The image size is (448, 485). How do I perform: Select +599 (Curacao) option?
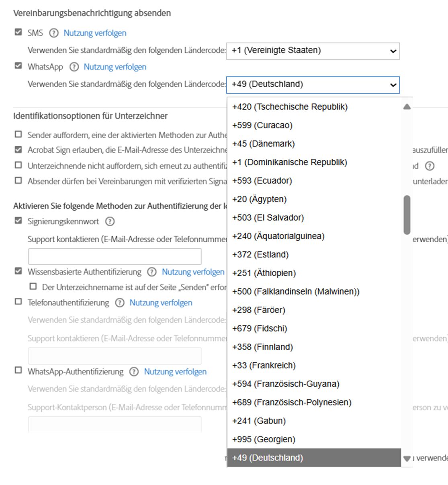314,125
